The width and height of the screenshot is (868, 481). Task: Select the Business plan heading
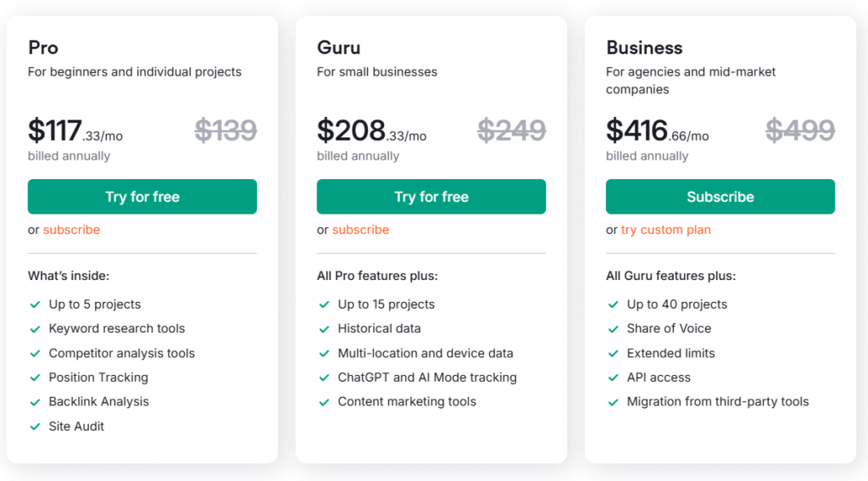coord(644,48)
